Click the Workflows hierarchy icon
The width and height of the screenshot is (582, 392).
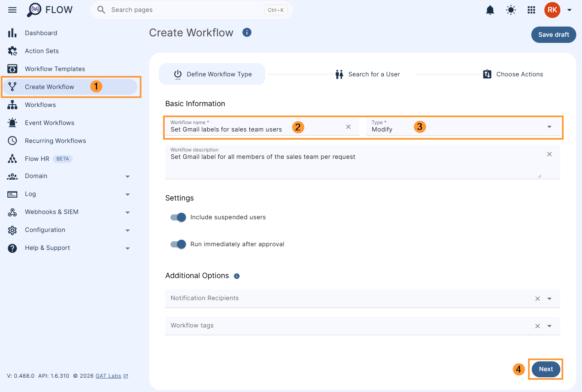point(12,105)
